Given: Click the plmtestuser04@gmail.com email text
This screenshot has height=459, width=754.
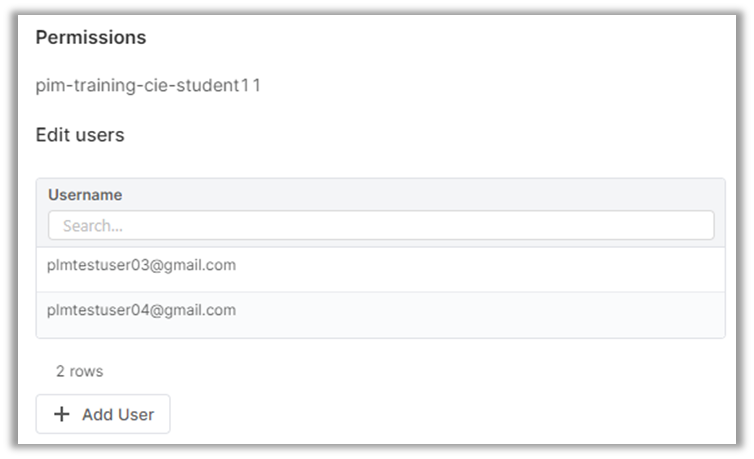Looking at the screenshot, I should (141, 310).
